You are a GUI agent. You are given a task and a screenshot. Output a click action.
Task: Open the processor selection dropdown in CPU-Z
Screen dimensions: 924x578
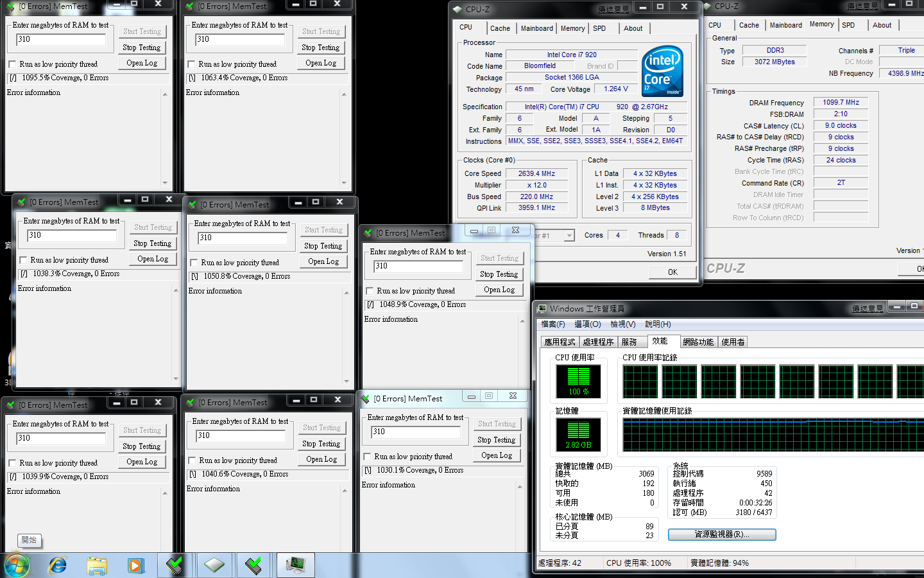click(569, 236)
